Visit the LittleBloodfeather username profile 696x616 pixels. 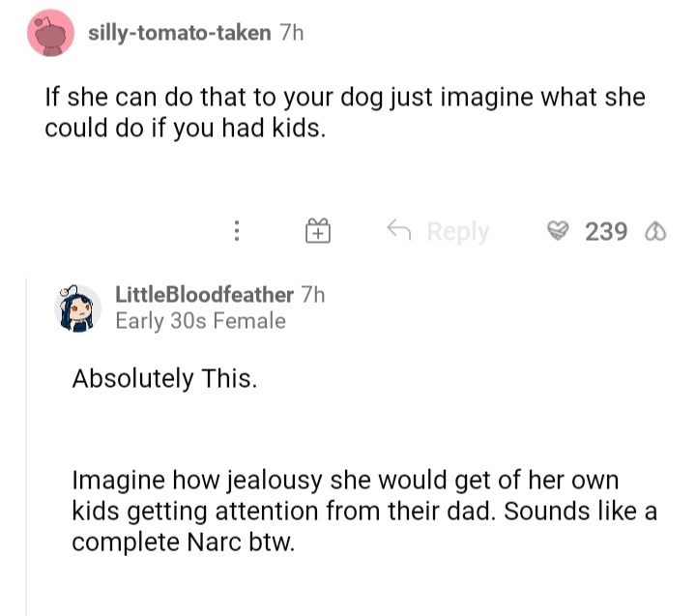click(203, 295)
